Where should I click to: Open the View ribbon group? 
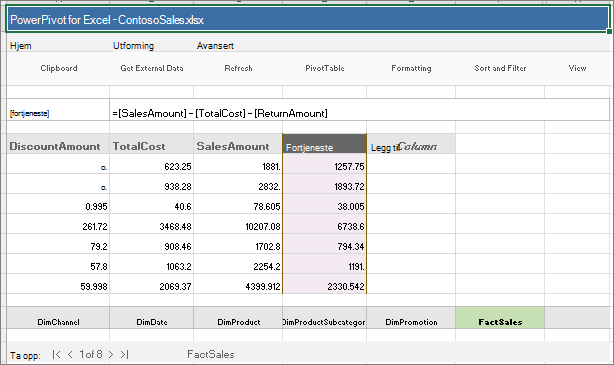point(577,68)
